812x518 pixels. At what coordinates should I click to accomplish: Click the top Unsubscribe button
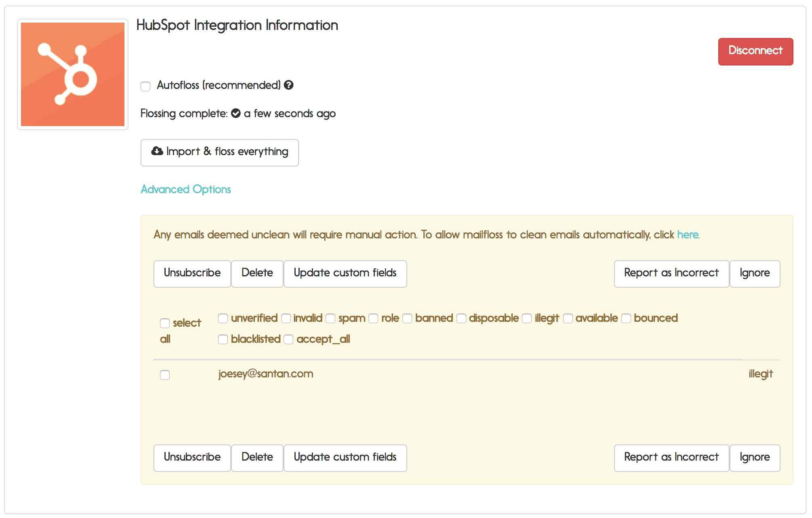[192, 274]
